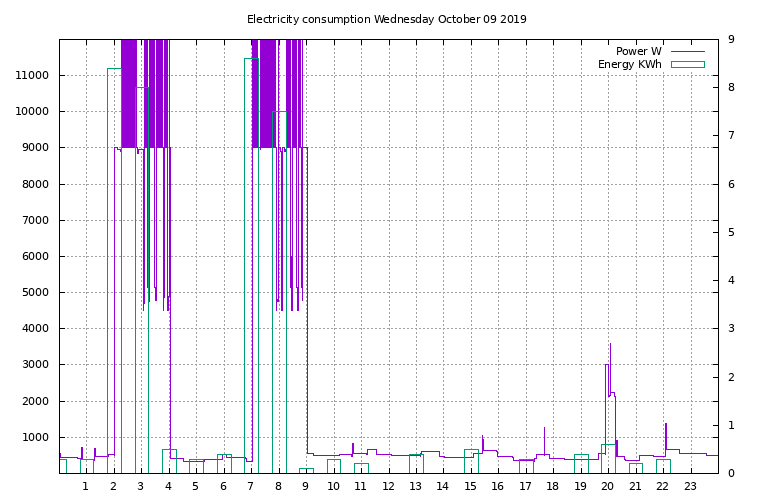768x500 pixels.
Task: Click hour 22 on the x-axis
Action: tap(663, 486)
